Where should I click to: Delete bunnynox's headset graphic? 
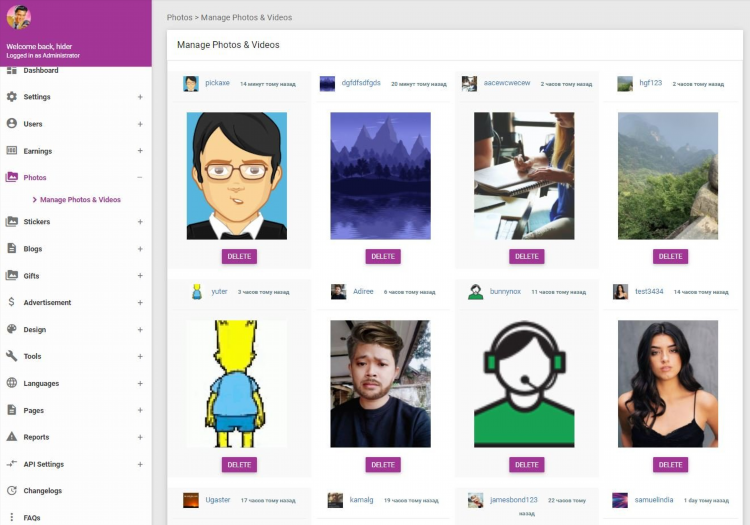(527, 465)
